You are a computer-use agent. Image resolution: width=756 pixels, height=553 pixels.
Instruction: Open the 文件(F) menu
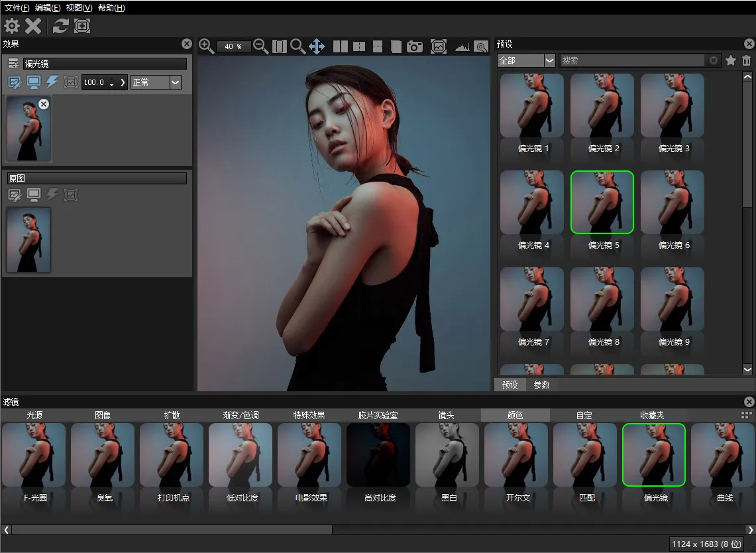coord(17,8)
